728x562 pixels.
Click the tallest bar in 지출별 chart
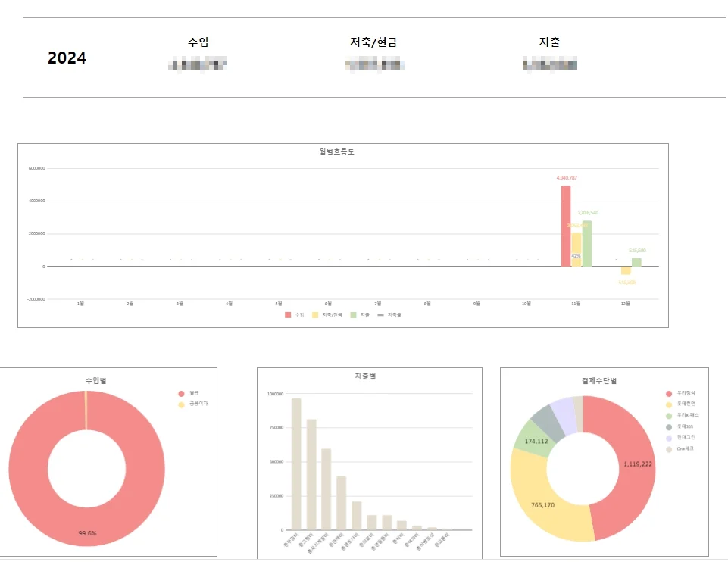296,464
